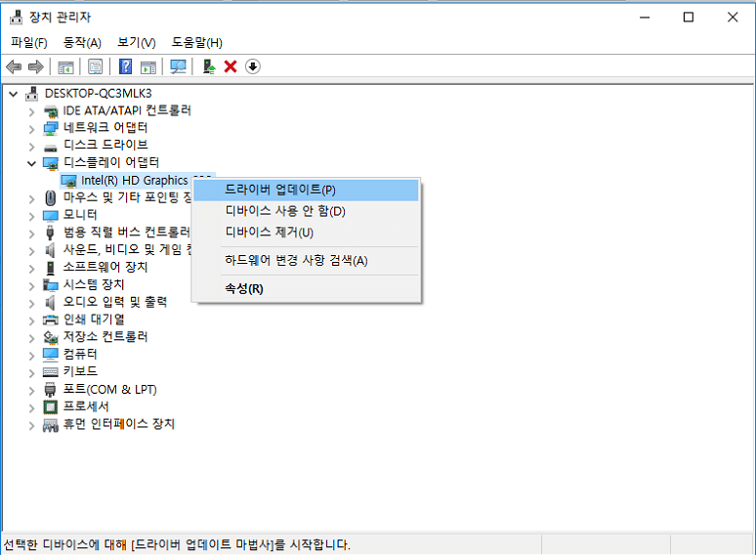Image resolution: width=756 pixels, height=555 pixels.
Task: Click the DESKTOP-QC3MLK3 computer icon
Action: 32,93
